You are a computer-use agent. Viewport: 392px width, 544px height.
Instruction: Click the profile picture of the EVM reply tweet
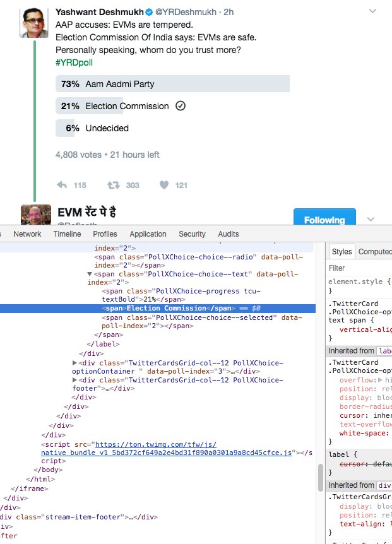tap(36, 215)
